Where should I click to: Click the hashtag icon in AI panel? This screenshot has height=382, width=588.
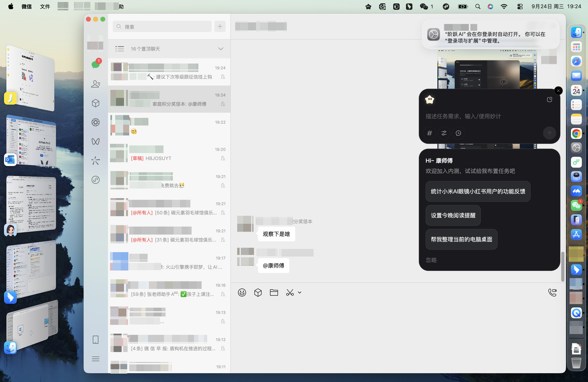point(429,133)
